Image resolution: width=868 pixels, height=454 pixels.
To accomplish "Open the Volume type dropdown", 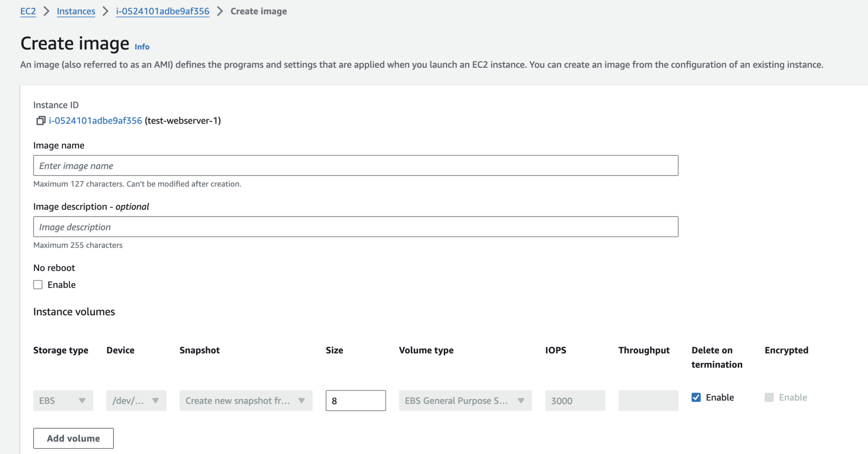I will [465, 400].
